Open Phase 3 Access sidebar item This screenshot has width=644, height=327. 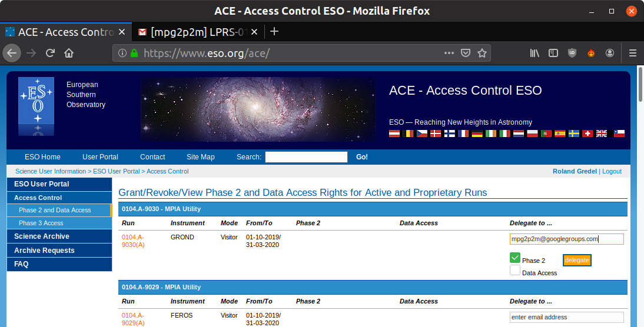tap(59, 223)
